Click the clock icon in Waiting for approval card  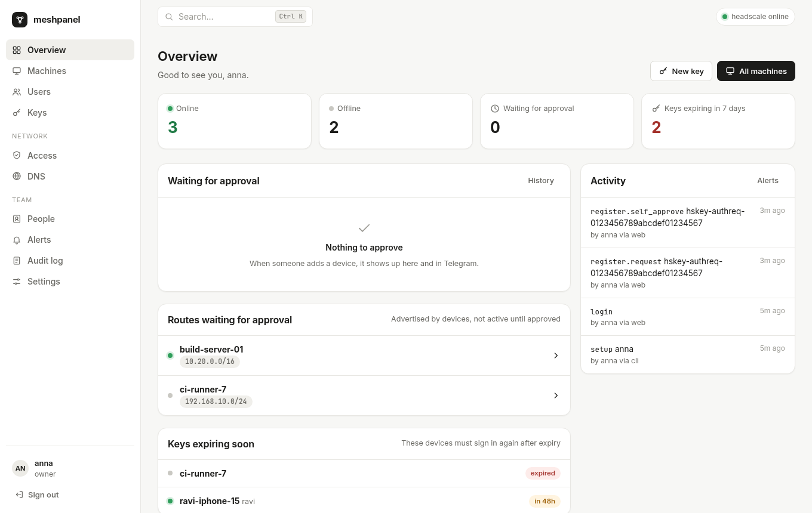point(495,109)
